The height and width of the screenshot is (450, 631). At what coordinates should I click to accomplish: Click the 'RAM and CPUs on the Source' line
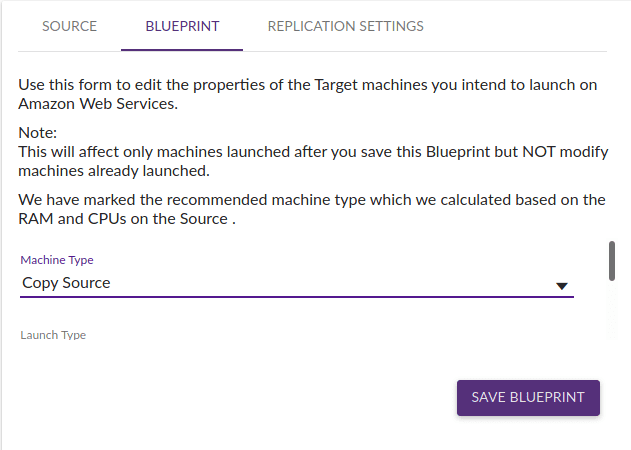[x=126, y=218]
